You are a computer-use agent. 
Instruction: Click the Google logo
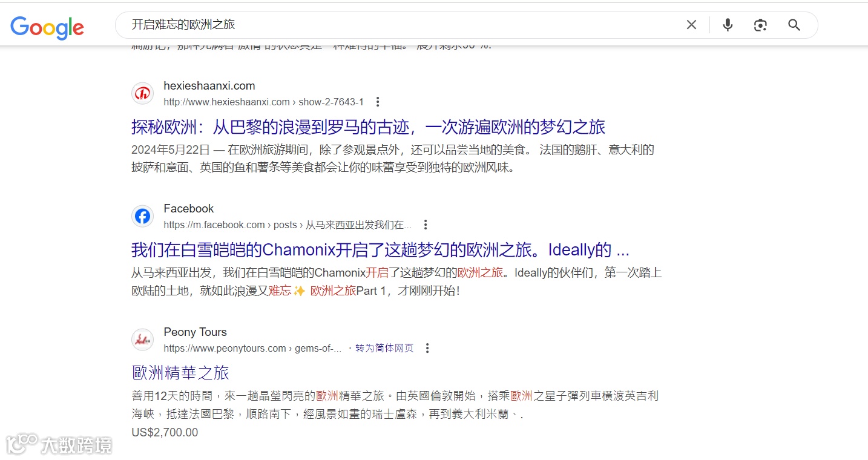tap(47, 27)
